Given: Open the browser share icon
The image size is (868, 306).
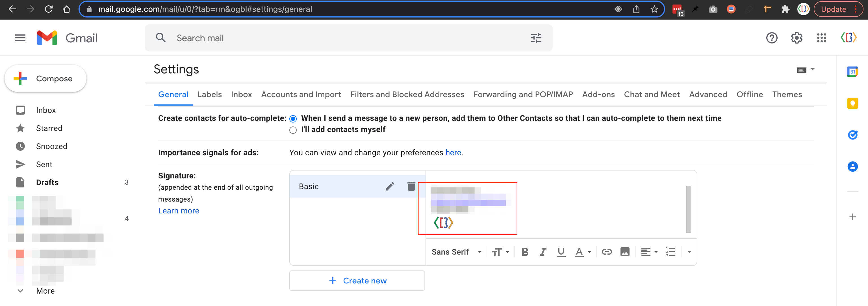Looking at the screenshot, I should 636,9.
